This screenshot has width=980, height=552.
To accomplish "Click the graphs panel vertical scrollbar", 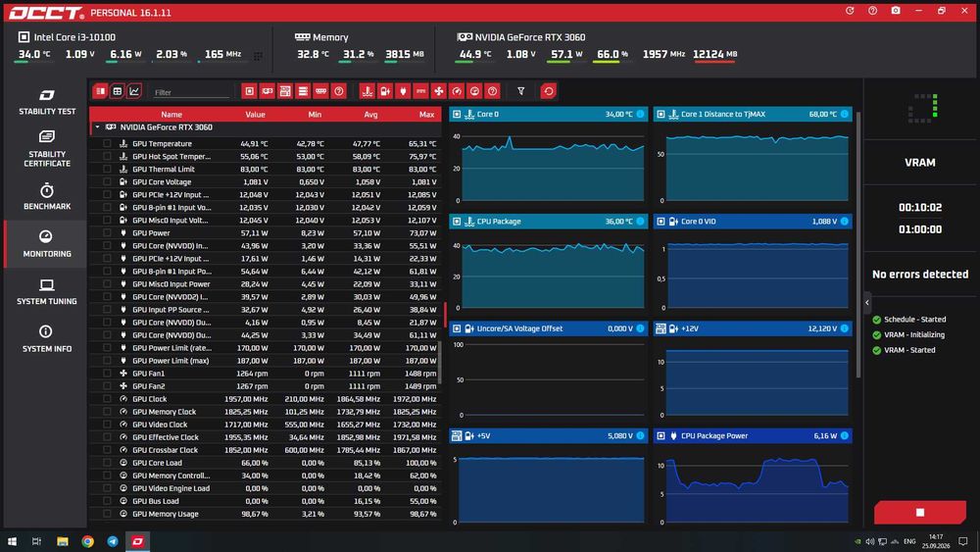I will coord(858,244).
